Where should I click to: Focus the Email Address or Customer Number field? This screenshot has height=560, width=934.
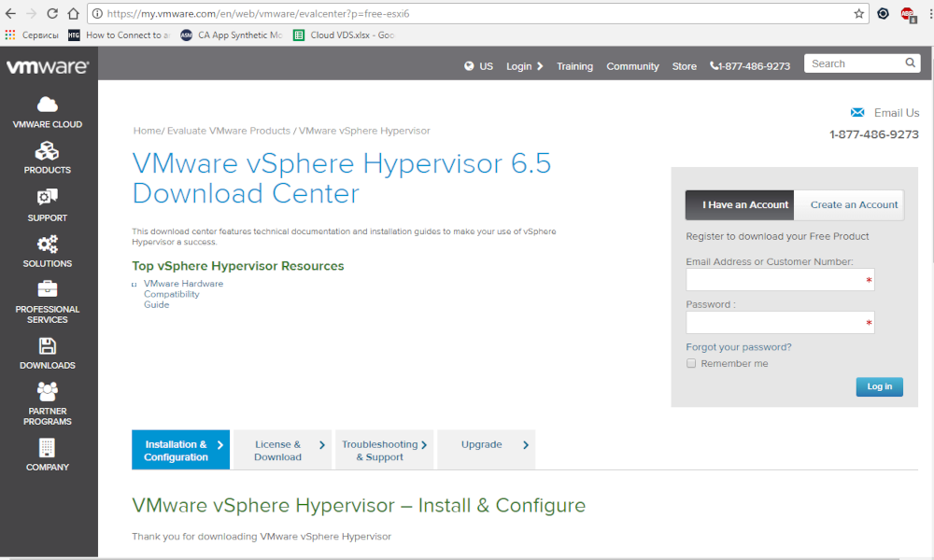pyautogui.click(x=779, y=280)
